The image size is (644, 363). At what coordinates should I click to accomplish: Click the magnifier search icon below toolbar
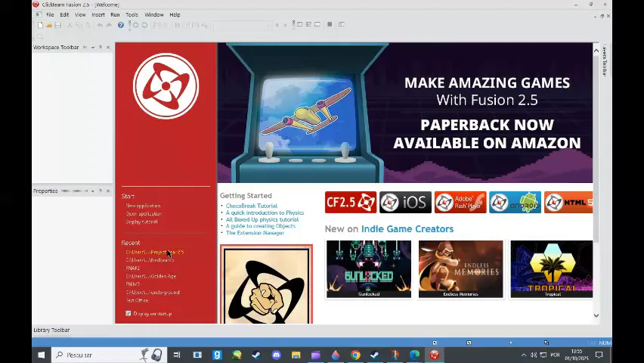pos(40,37)
